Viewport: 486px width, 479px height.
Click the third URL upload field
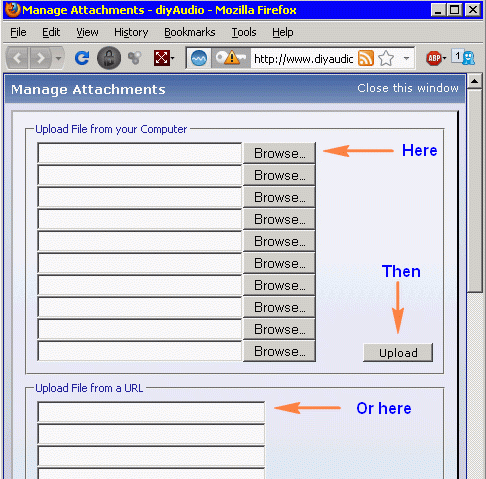pyautogui.click(x=151, y=456)
